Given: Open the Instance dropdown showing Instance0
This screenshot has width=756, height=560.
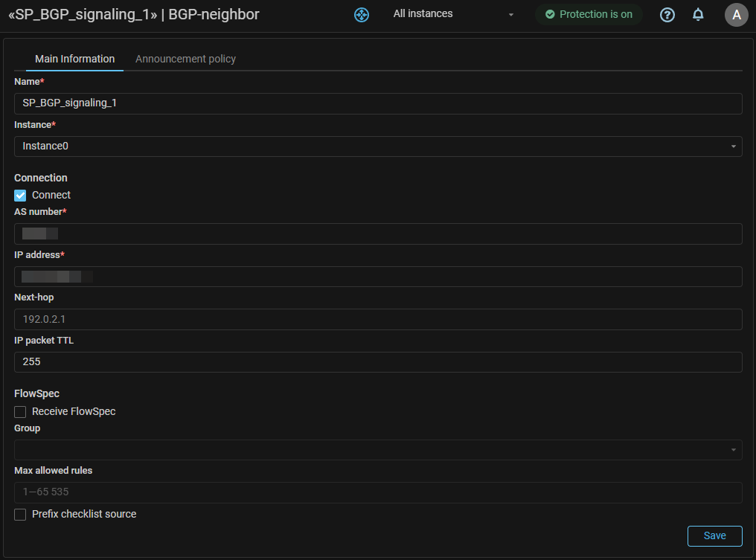Looking at the screenshot, I should [378, 147].
